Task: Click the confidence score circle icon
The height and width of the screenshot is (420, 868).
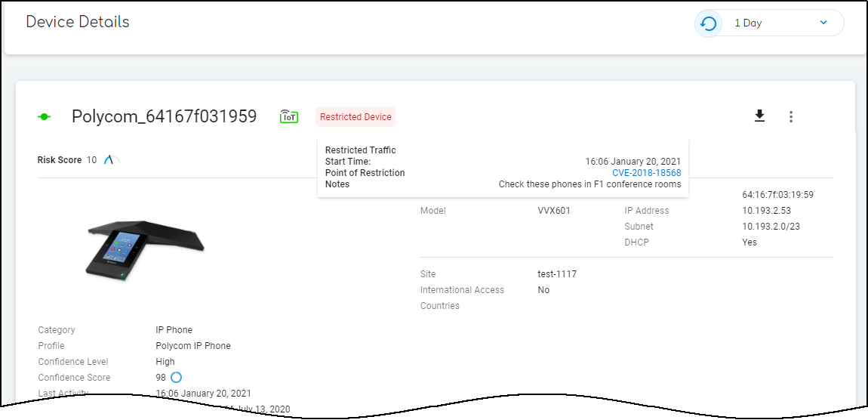Action: pos(176,378)
